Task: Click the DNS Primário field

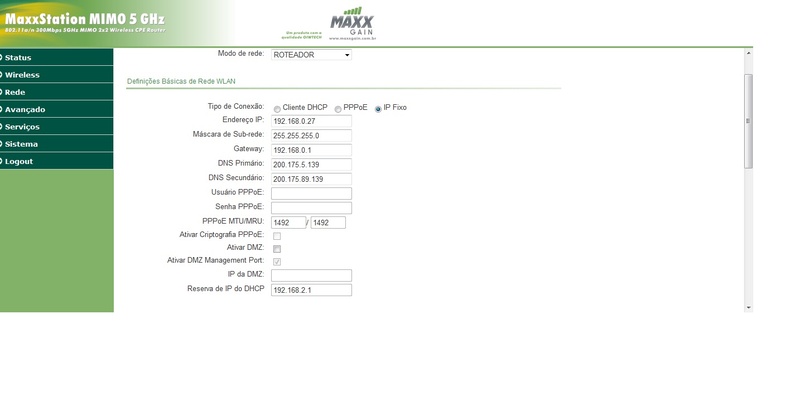Action: (x=311, y=164)
